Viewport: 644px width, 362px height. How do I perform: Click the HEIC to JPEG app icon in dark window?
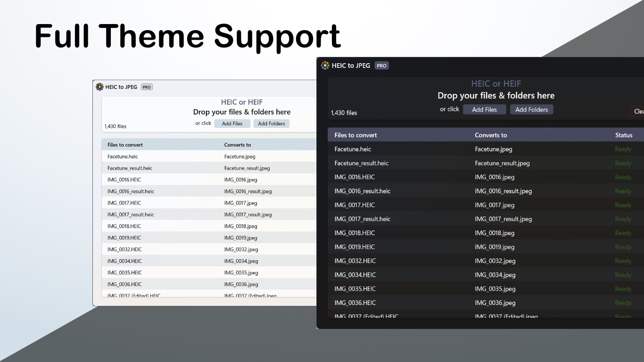[325, 66]
